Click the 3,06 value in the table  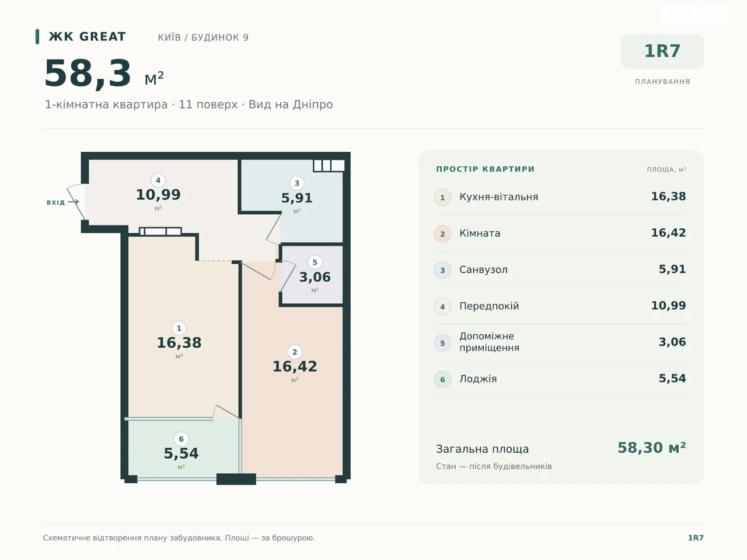(x=672, y=342)
